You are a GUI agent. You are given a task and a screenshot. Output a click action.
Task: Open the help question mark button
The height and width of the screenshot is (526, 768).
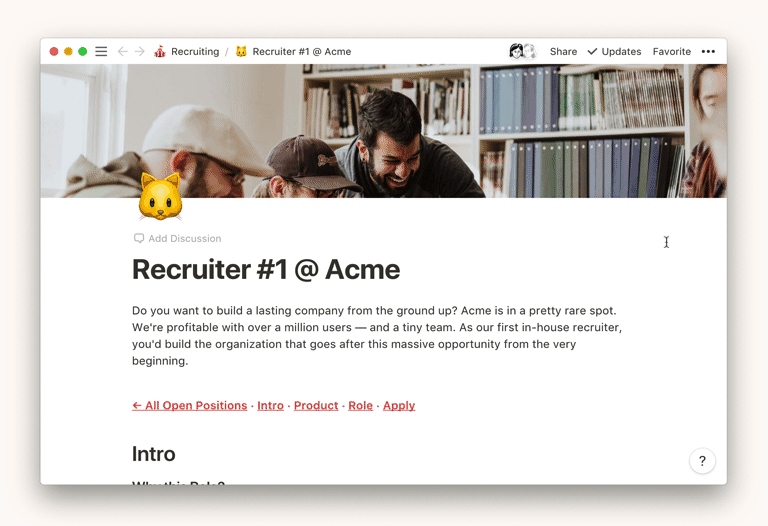pyautogui.click(x=702, y=461)
